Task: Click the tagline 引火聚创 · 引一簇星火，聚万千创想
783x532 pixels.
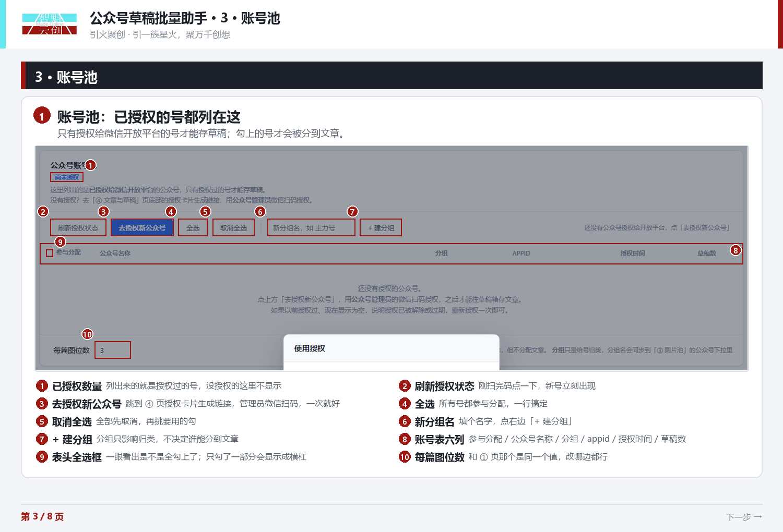Action: point(160,34)
